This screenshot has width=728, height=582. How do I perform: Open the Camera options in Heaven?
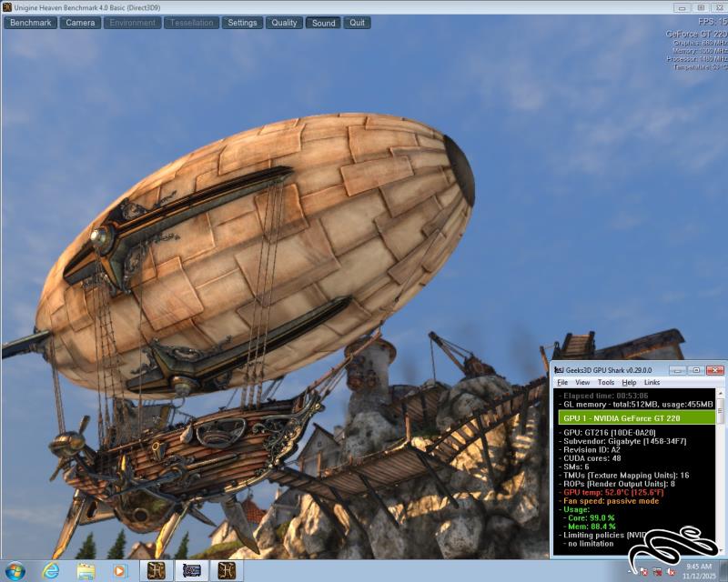tap(80, 23)
